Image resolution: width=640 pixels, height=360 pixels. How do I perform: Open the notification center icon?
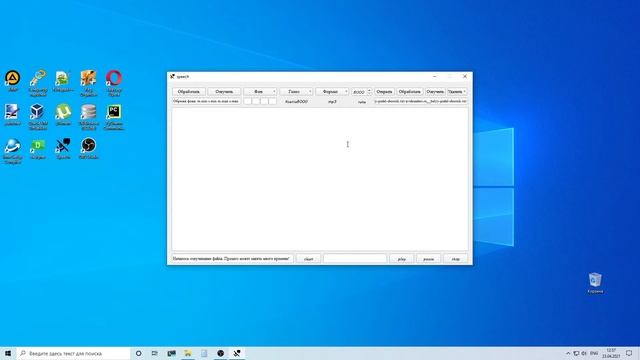[629, 353]
